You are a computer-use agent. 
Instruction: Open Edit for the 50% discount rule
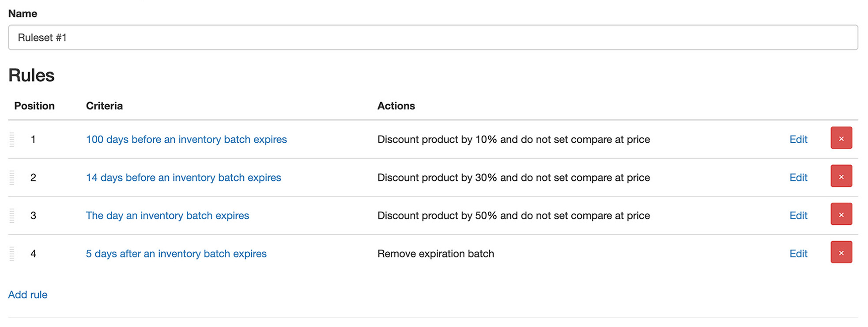tap(798, 215)
